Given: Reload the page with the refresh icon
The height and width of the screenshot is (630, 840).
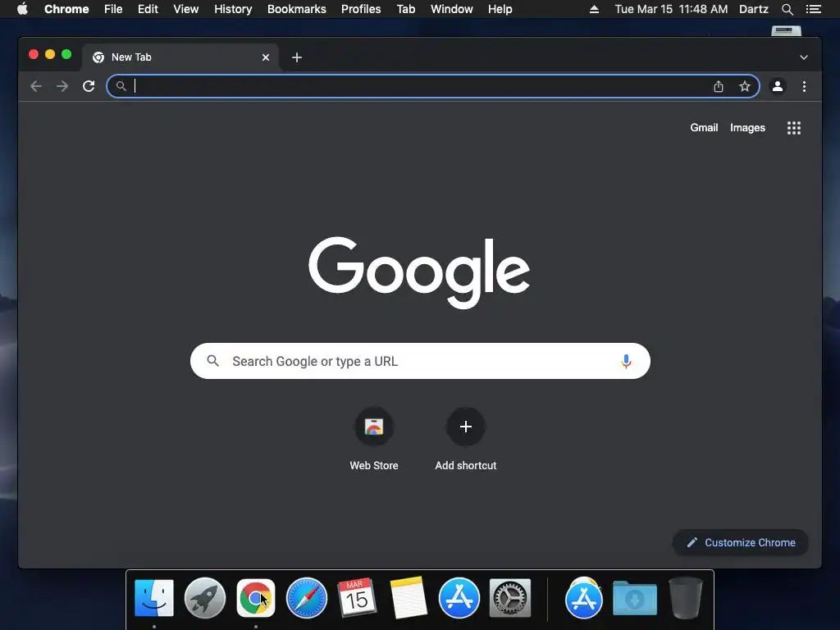Looking at the screenshot, I should tap(89, 86).
